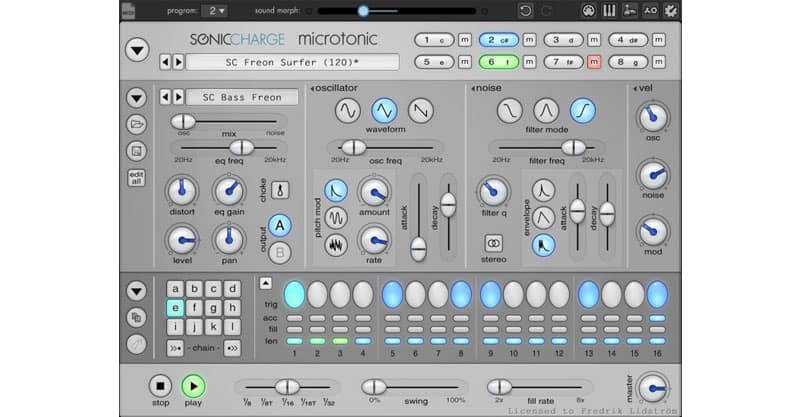Select the triangle oscillator waveform
The image size is (800, 417).
(384, 110)
